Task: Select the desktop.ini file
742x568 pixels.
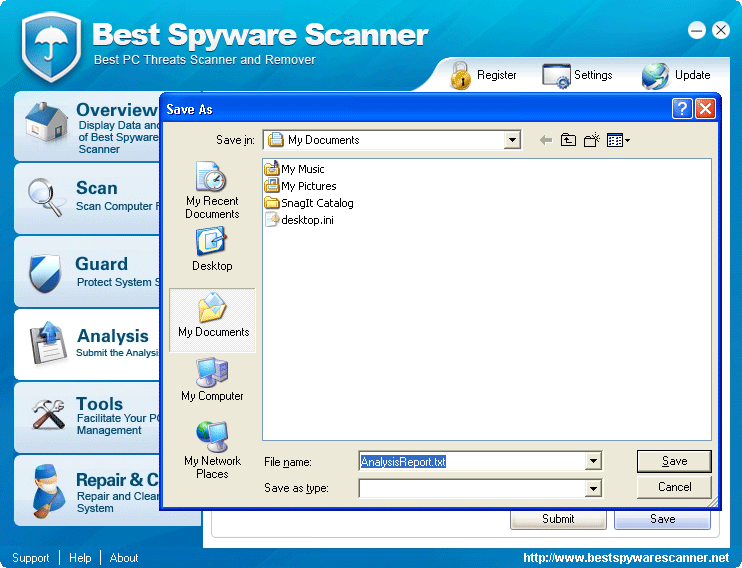Action: tap(300, 220)
